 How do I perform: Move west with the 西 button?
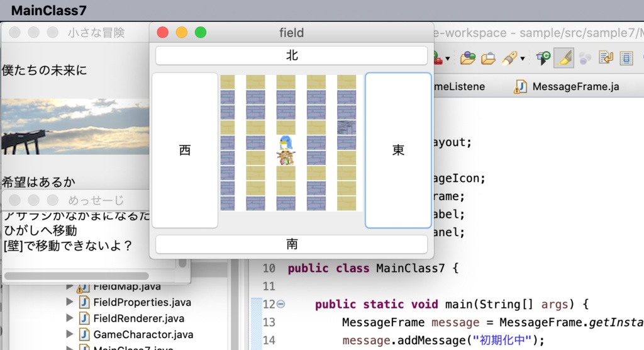click(x=185, y=150)
